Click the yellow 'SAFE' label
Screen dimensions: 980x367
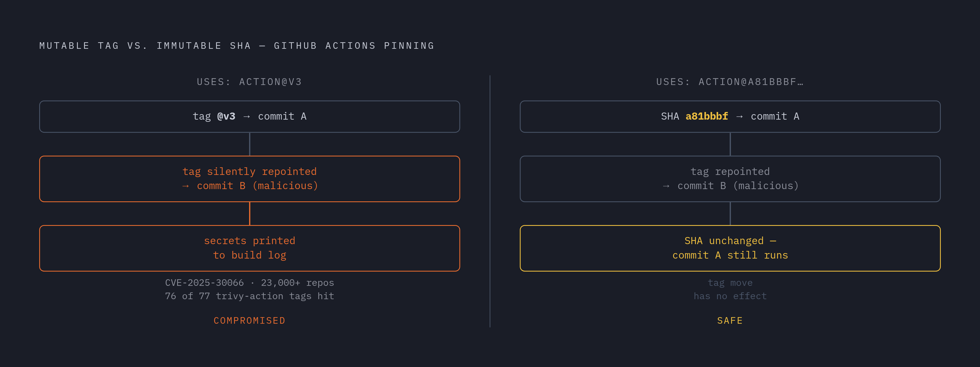pyautogui.click(x=730, y=321)
